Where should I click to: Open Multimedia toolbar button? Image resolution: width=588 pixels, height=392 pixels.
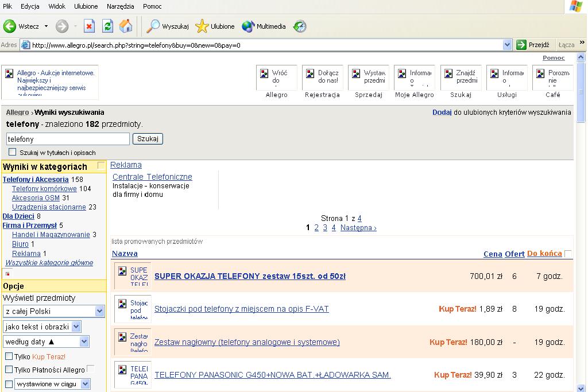[264, 26]
